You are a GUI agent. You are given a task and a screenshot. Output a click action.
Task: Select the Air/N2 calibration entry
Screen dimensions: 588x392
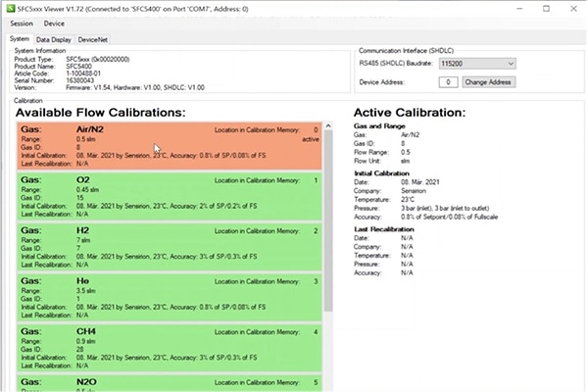click(171, 147)
